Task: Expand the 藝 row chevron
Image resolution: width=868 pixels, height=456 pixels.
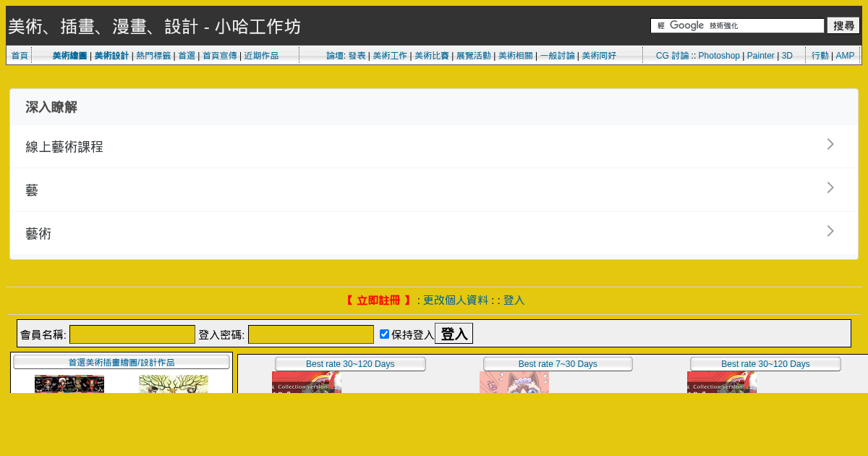Action: click(830, 188)
